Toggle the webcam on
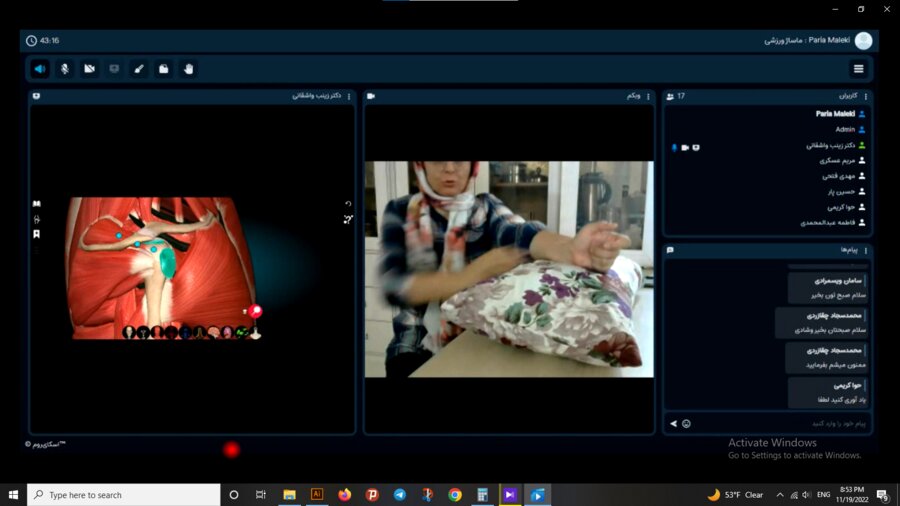Screen dimensions: 900x506 [x=89, y=69]
